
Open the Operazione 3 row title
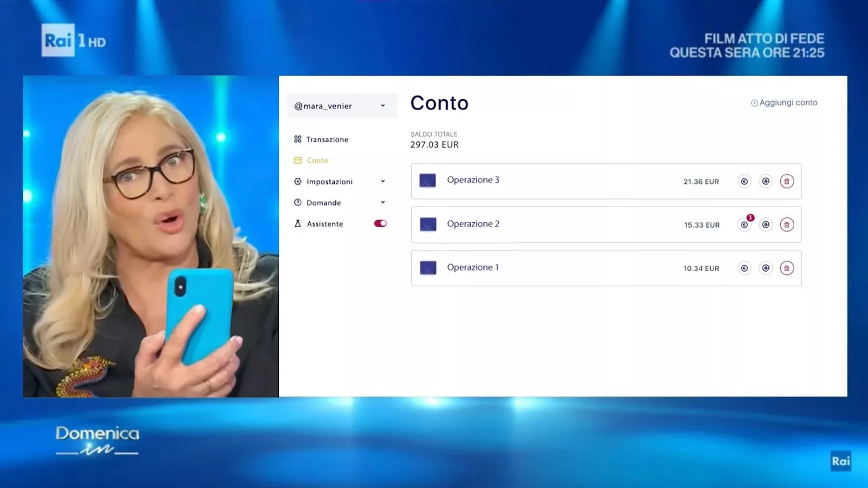(473, 180)
